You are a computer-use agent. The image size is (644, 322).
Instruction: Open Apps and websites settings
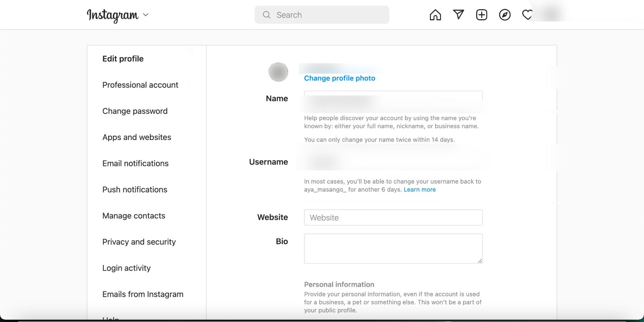[136, 137]
